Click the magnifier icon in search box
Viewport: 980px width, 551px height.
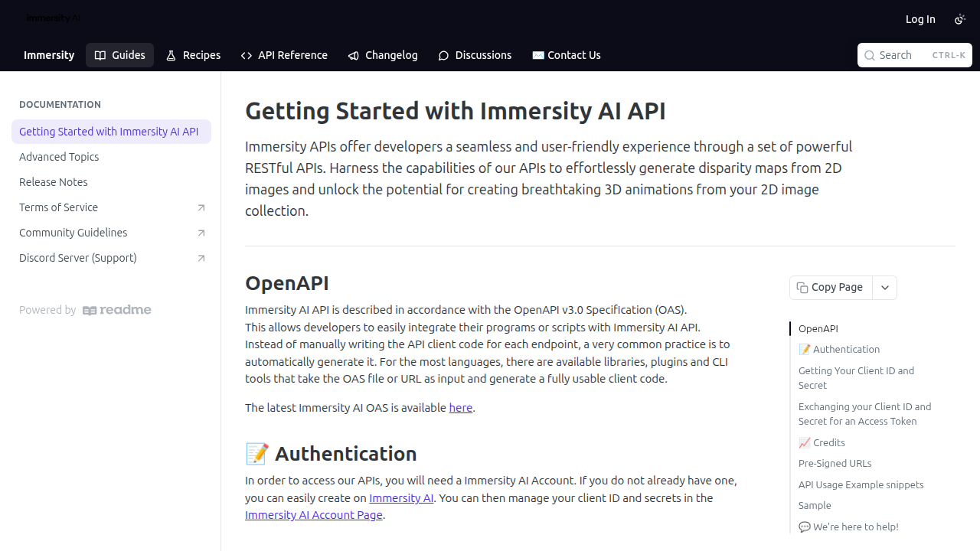870,55
